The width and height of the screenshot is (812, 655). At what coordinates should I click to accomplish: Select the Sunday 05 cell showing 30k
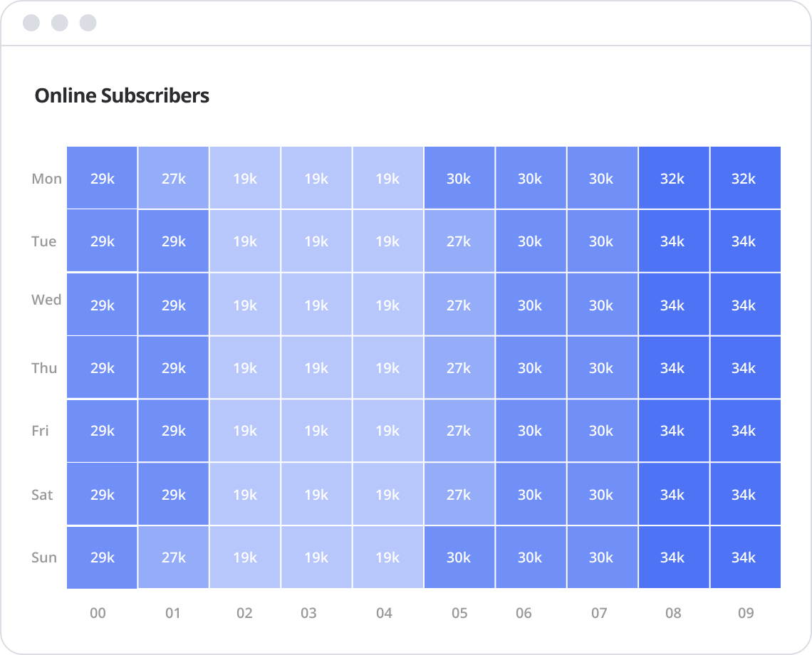pyautogui.click(x=459, y=557)
